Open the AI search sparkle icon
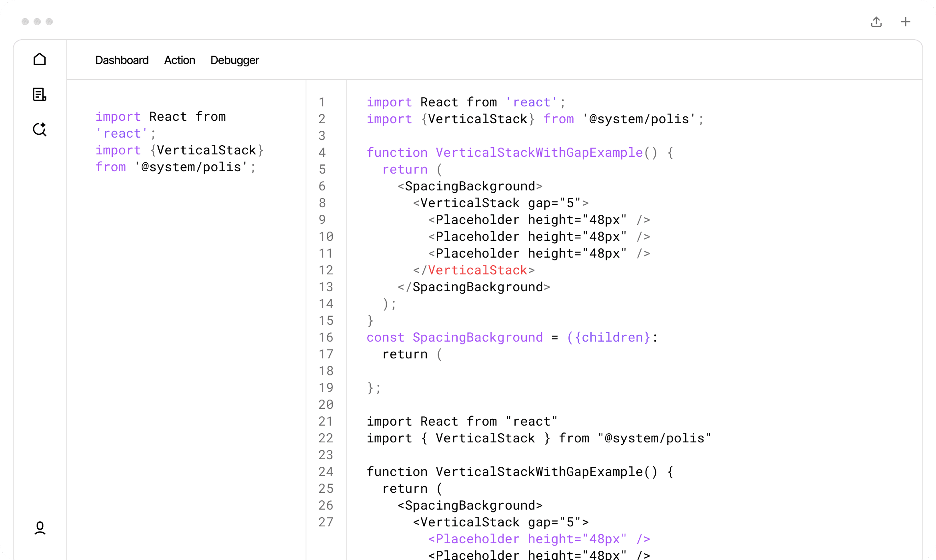936x560 pixels. coord(40,129)
